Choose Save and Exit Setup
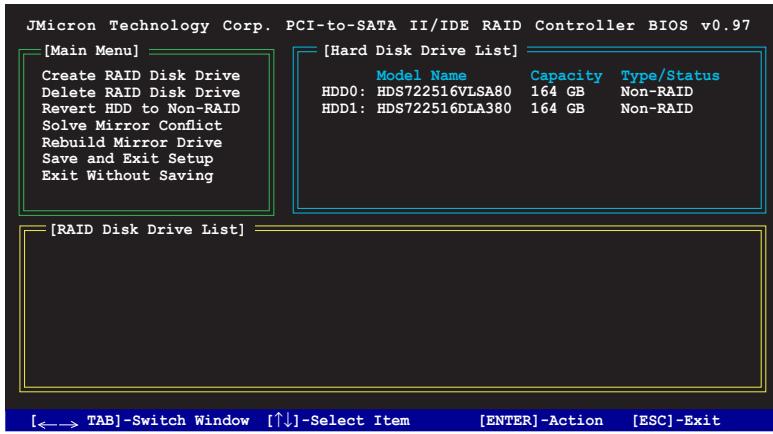Image resolution: width=773 pixels, height=434 pixels. pyautogui.click(x=127, y=159)
